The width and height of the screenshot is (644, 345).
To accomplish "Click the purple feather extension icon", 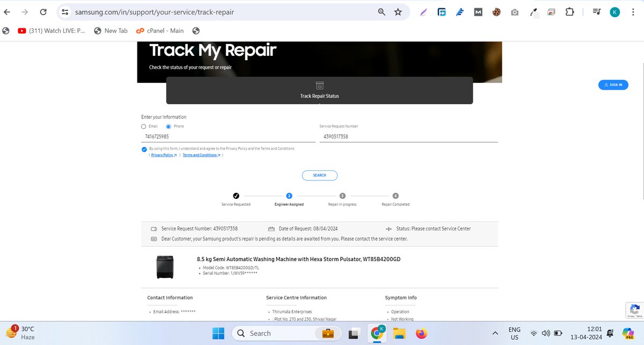I will click(423, 12).
